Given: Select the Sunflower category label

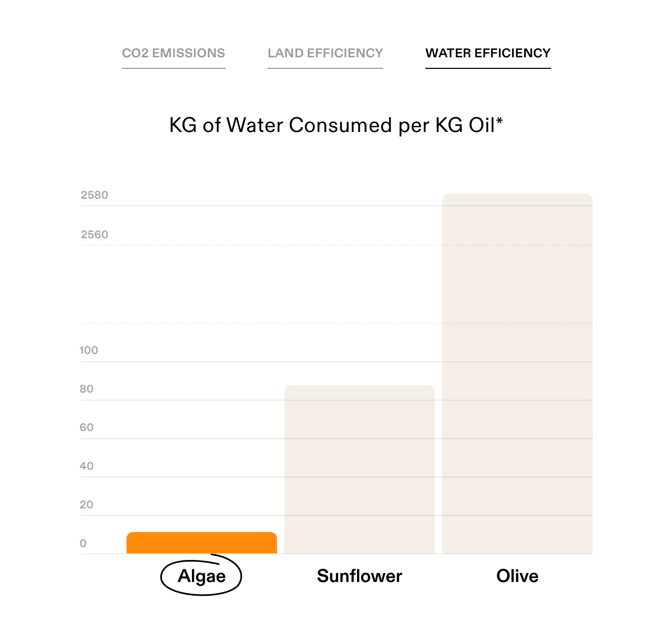Looking at the screenshot, I should click(x=359, y=576).
